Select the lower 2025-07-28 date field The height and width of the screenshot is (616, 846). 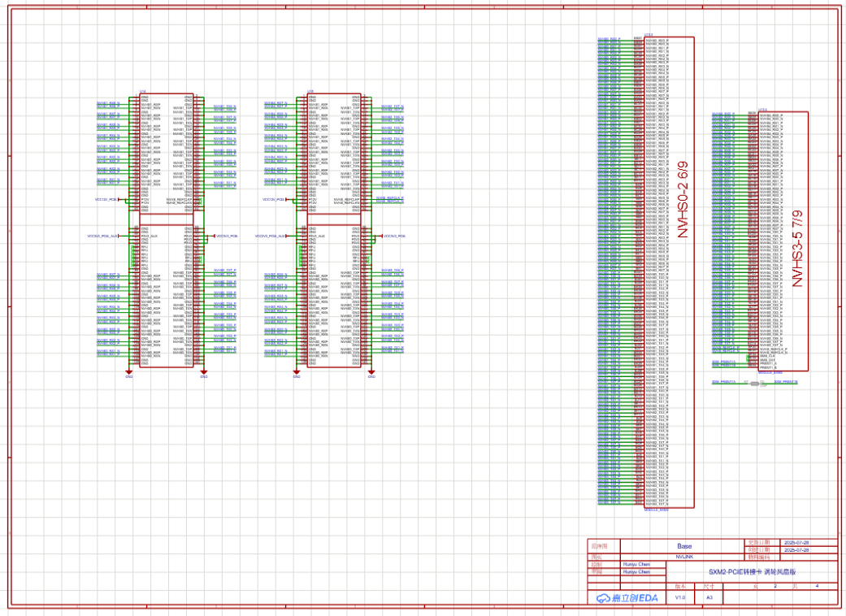(x=795, y=550)
